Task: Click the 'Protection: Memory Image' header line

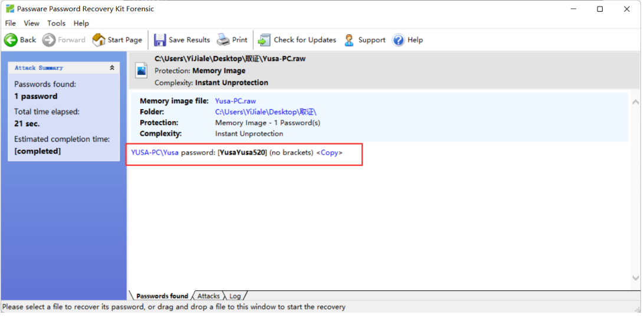Action: coord(200,71)
